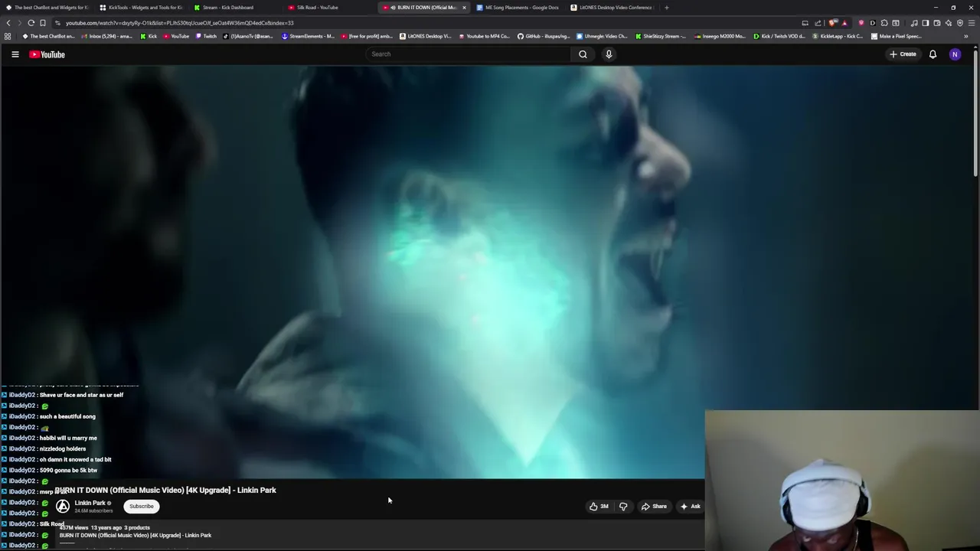Click the page vertical scrollbar
980x551 pixels.
coord(975,112)
